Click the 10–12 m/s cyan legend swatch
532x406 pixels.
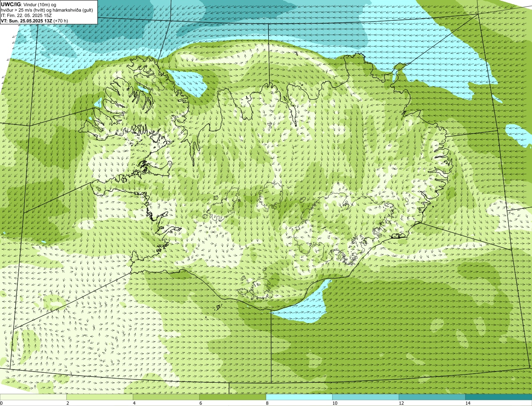click(x=366, y=397)
